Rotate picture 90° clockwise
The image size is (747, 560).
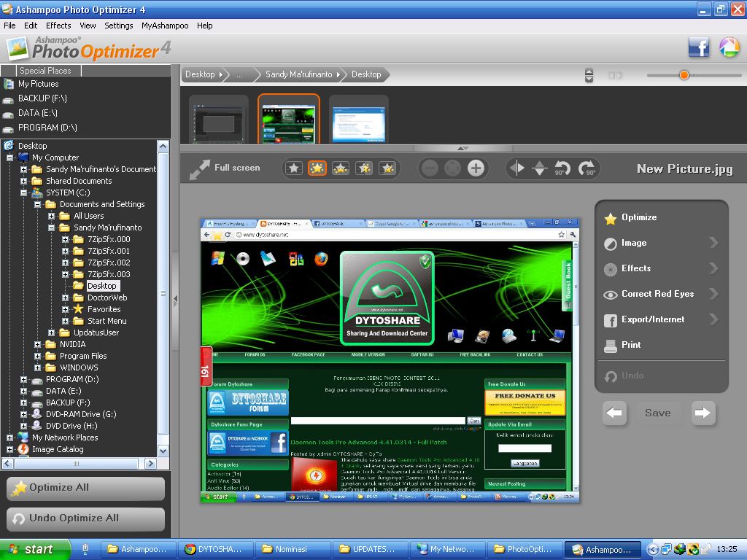coord(587,168)
